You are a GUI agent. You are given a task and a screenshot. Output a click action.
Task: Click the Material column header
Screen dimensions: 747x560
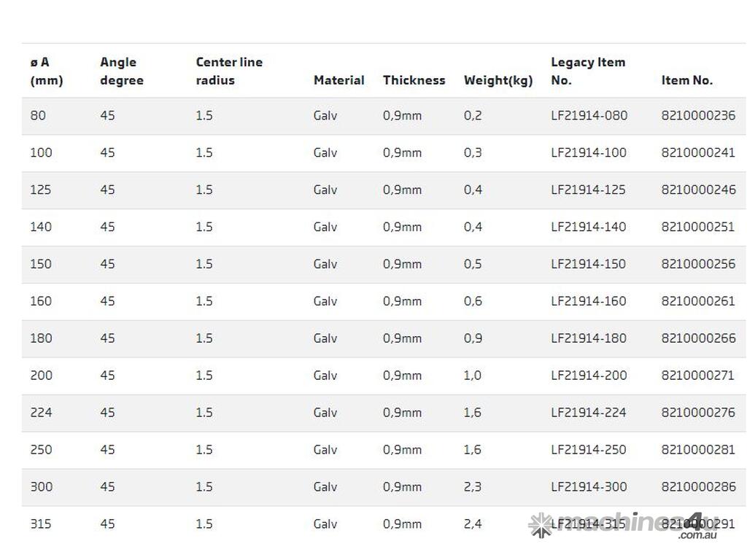click(338, 80)
